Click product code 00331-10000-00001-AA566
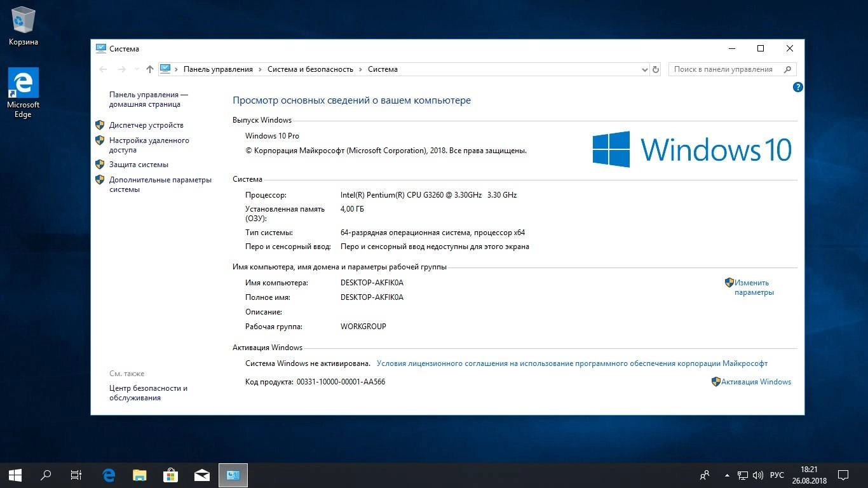868x488 pixels. (341, 382)
